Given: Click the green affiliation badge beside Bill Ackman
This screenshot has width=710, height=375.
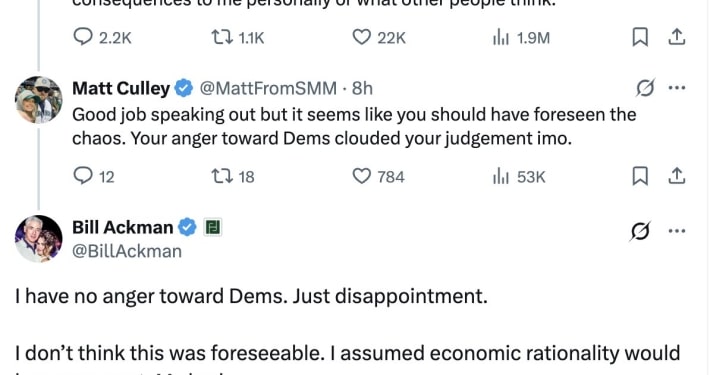Looking at the screenshot, I should click(212, 227).
